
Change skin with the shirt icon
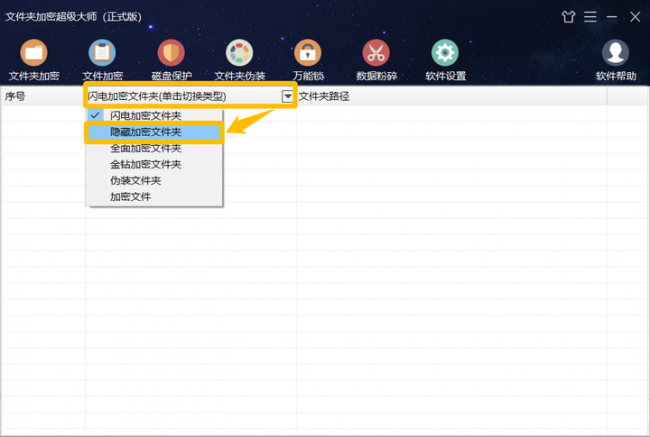[x=568, y=17]
